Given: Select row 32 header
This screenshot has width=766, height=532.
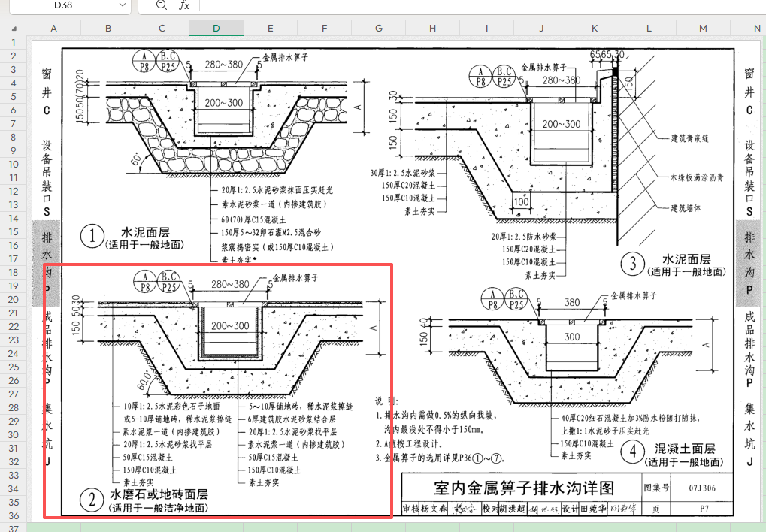Looking at the screenshot, I should point(14,461).
